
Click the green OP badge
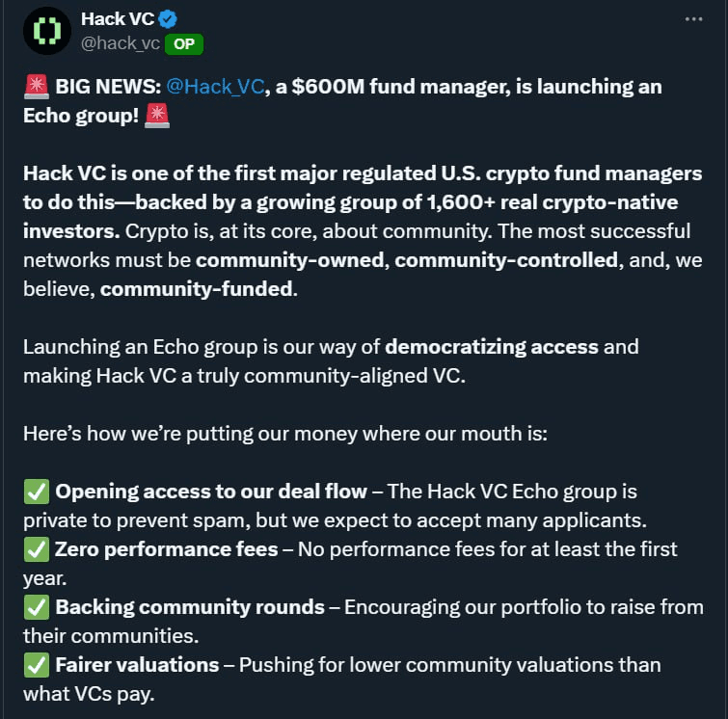click(x=184, y=44)
